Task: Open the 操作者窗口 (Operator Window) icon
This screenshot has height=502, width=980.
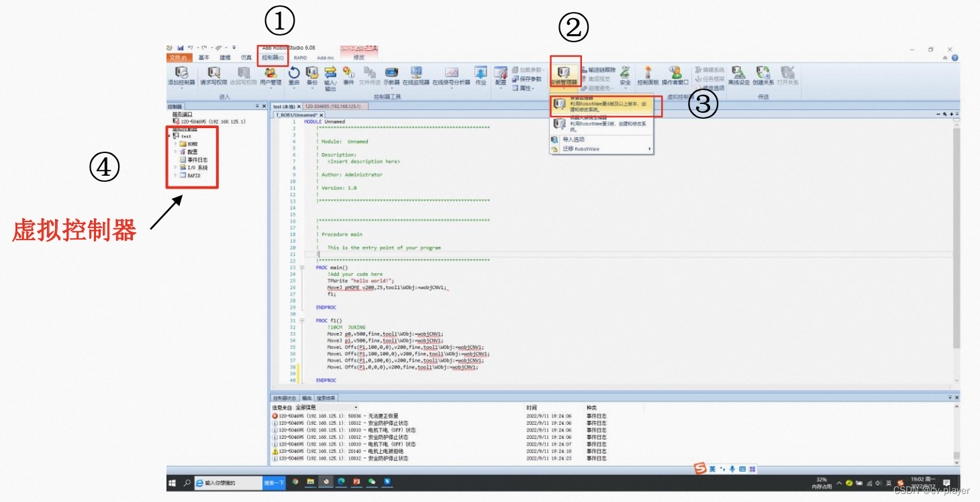Action: pos(675,76)
